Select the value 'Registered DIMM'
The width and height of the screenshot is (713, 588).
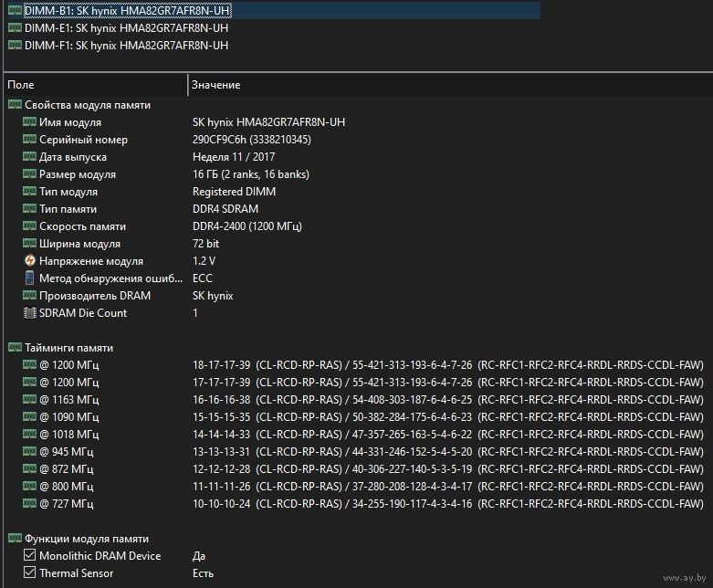(x=235, y=192)
